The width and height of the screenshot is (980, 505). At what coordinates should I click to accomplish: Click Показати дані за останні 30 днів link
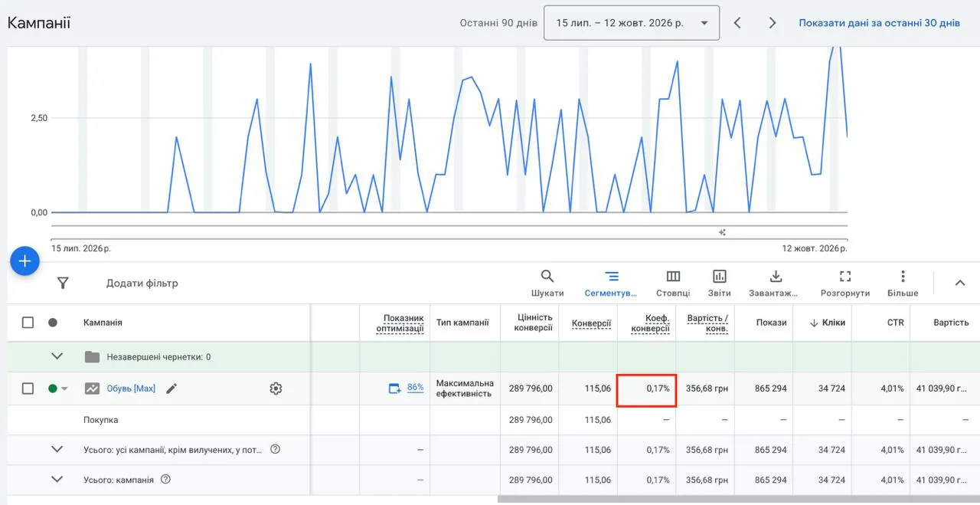[x=879, y=23]
